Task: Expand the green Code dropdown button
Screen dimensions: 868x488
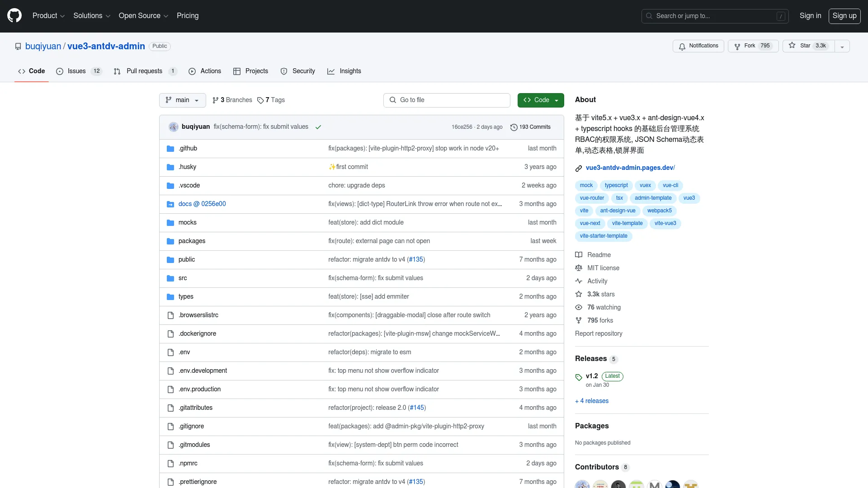Action: 541,100
